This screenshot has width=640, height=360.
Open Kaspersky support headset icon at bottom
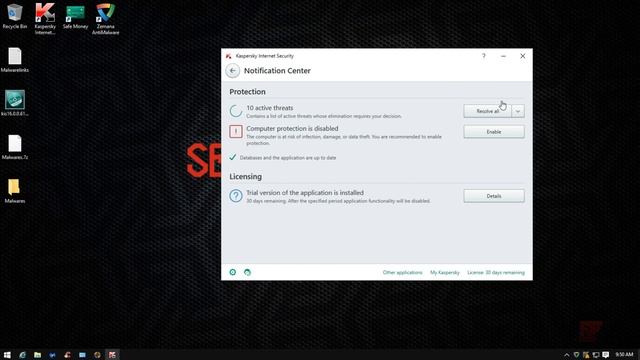(247, 272)
